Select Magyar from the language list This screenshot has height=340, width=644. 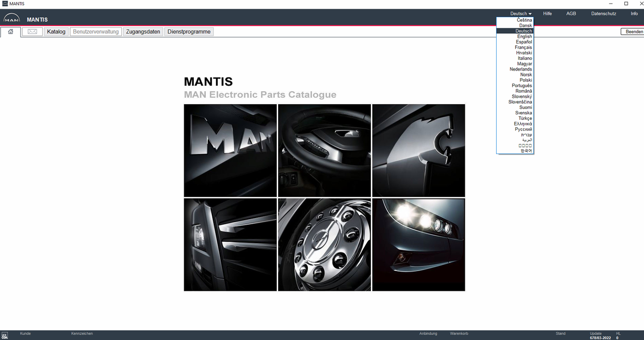[x=515, y=64]
